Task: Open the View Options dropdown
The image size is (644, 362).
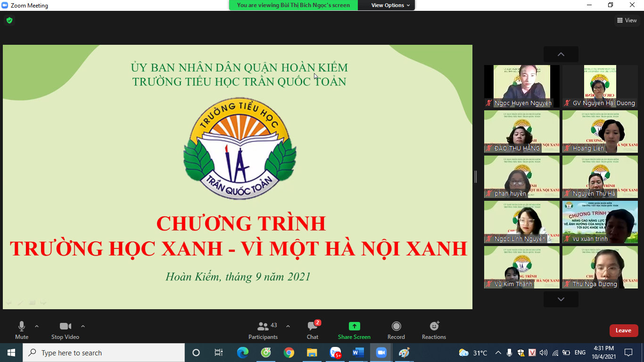Action: [390, 5]
